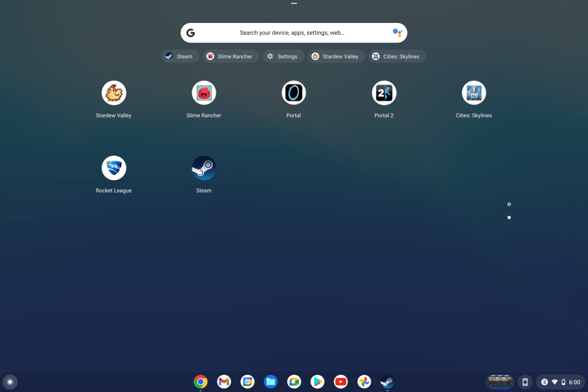The height and width of the screenshot is (392, 588).
Task: Select the Settings suggestion chip
Action: pos(282,57)
